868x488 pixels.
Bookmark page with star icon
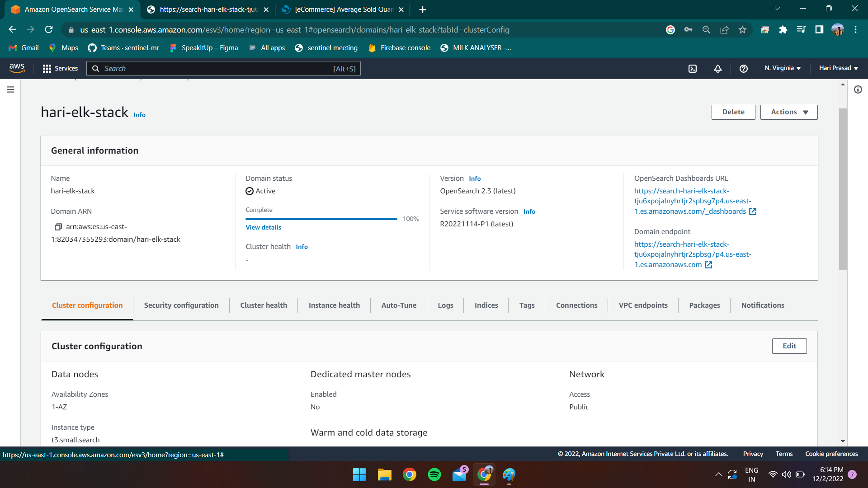[742, 30]
